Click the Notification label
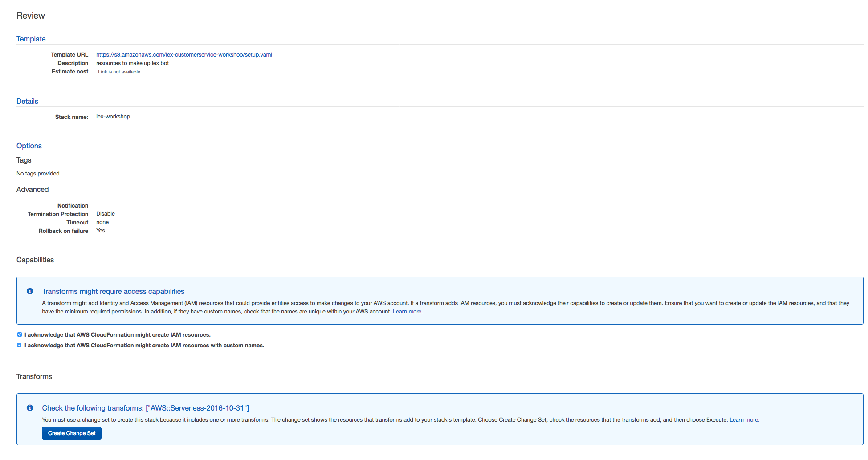Viewport: 868px width, 460px height. click(x=73, y=206)
